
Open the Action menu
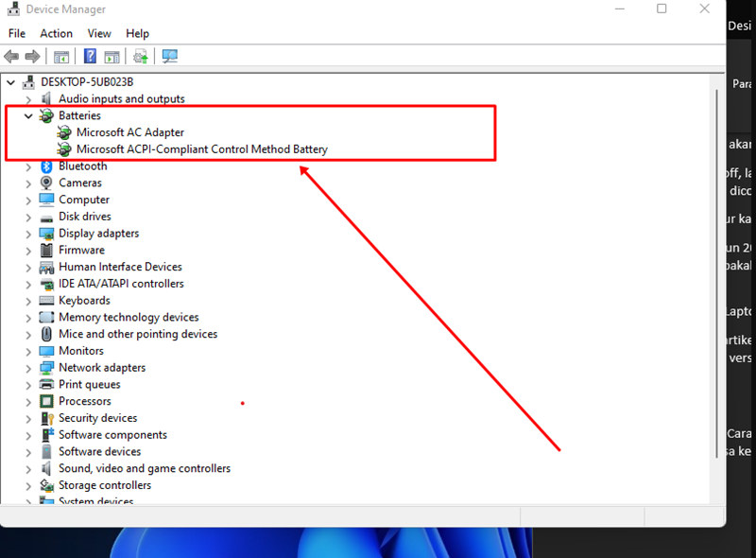click(56, 33)
